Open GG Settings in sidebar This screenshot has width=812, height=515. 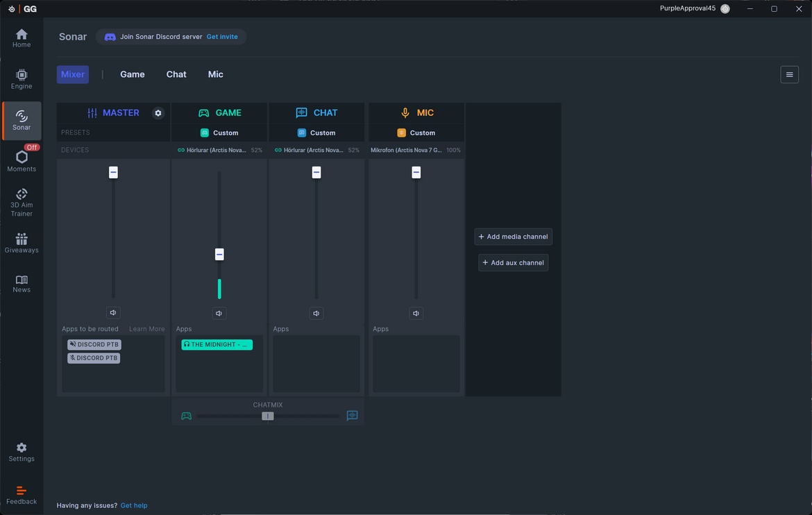click(22, 452)
